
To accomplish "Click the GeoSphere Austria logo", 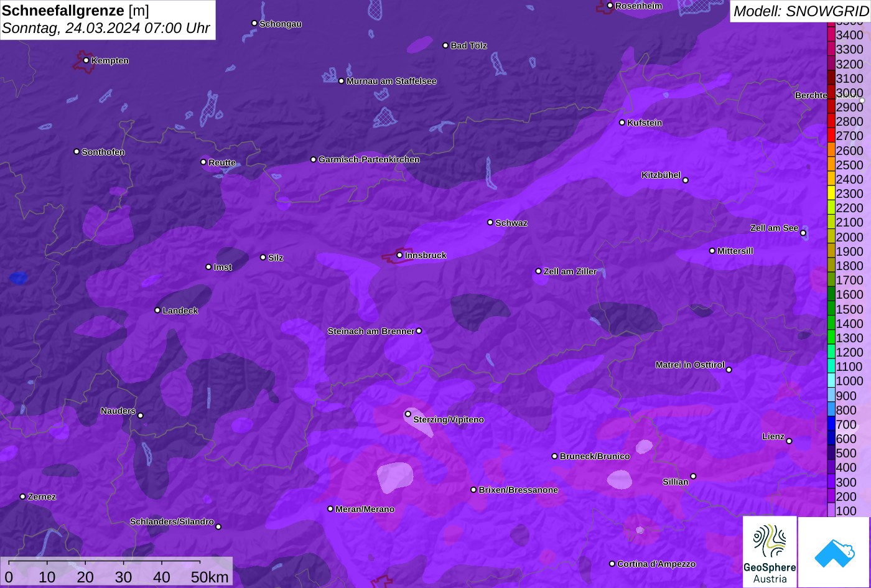I will click(770, 551).
